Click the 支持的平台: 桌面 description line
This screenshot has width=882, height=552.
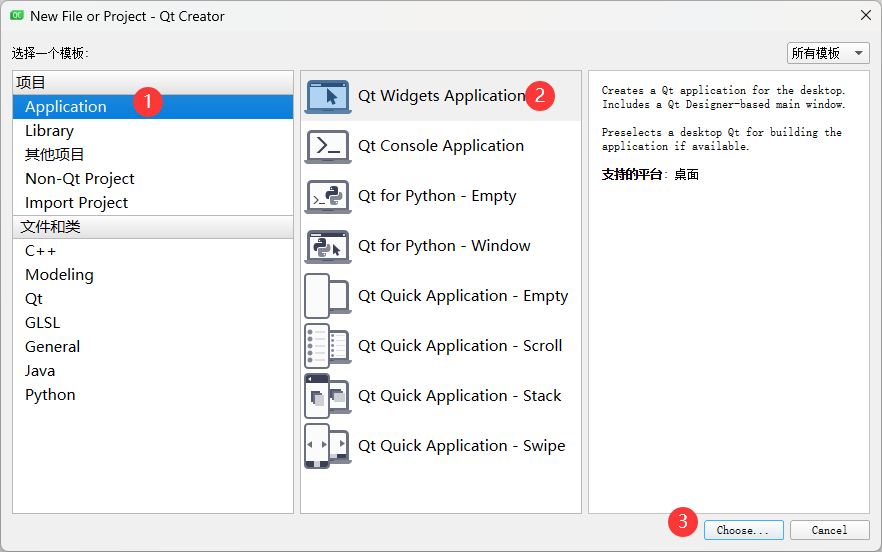pos(650,174)
